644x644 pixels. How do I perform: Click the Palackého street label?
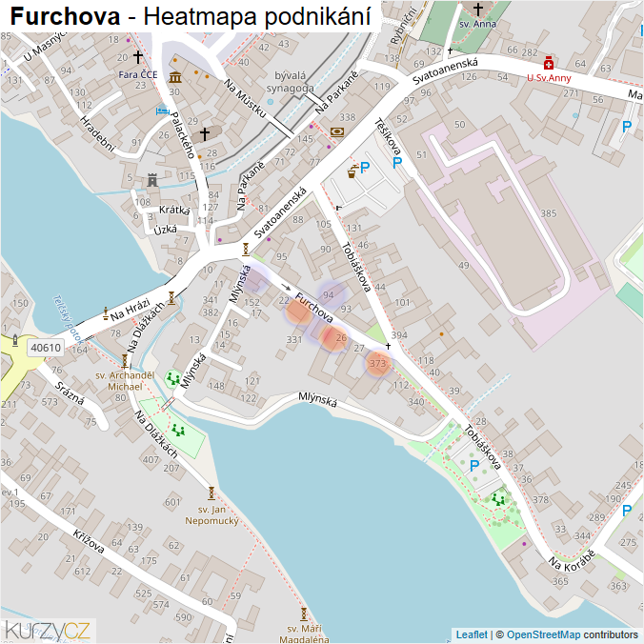[182, 134]
